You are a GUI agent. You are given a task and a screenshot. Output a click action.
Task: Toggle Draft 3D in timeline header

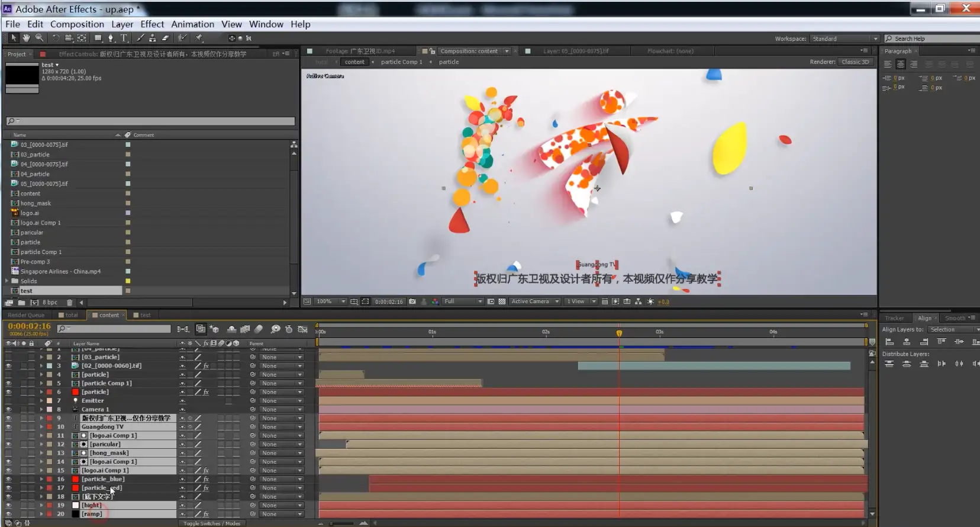[214, 329]
